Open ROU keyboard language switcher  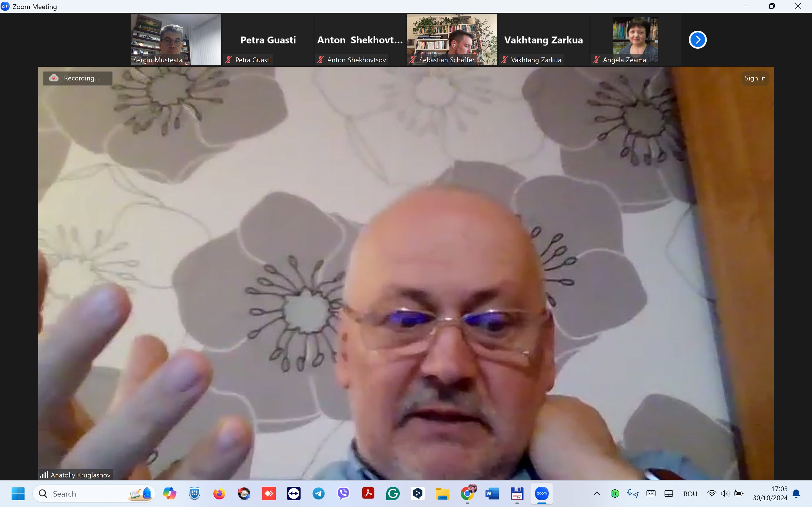tap(690, 493)
